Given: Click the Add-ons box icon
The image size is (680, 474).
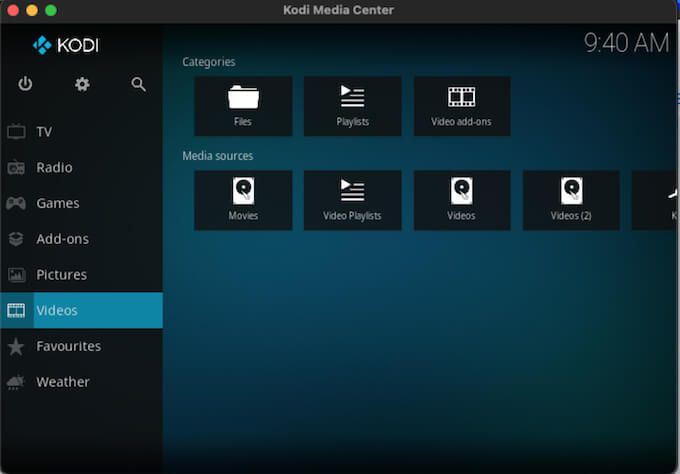Looking at the screenshot, I should (x=16, y=239).
